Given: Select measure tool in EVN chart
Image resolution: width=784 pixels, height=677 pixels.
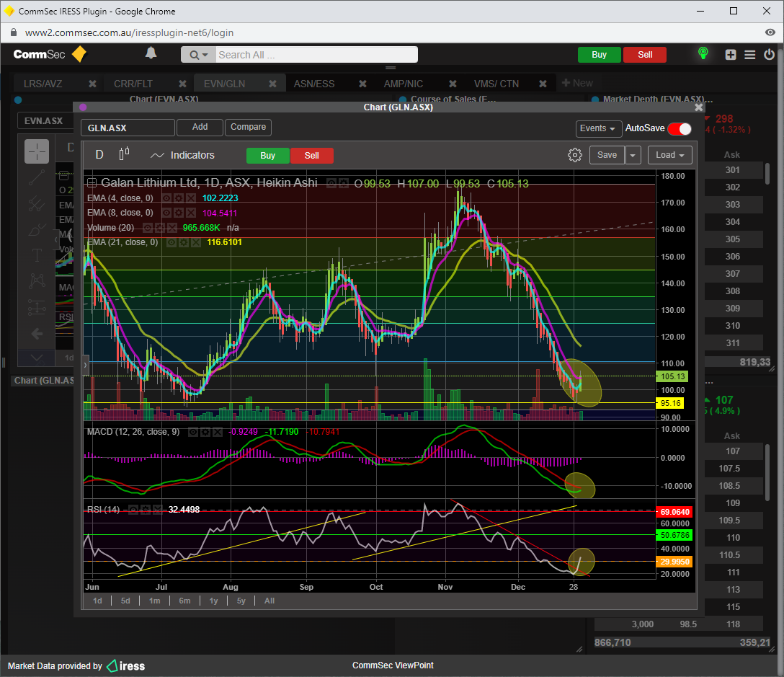Looking at the screenshot, I should [37, 306].
